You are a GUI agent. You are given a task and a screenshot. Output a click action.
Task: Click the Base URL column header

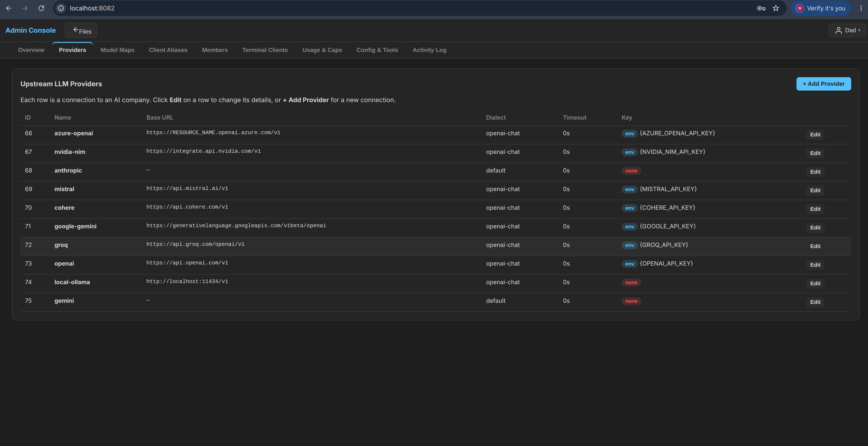[x=160, y=118]
